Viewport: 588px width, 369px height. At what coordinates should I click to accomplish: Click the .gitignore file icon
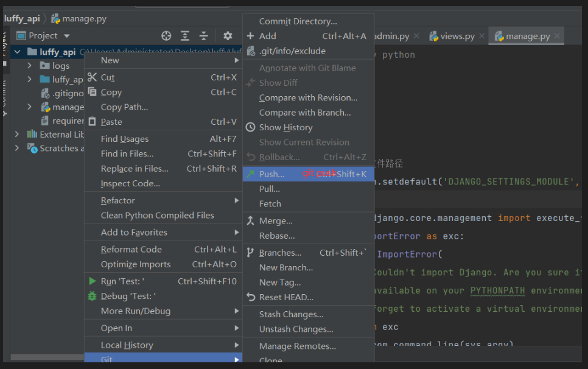(x=45, y=93)
